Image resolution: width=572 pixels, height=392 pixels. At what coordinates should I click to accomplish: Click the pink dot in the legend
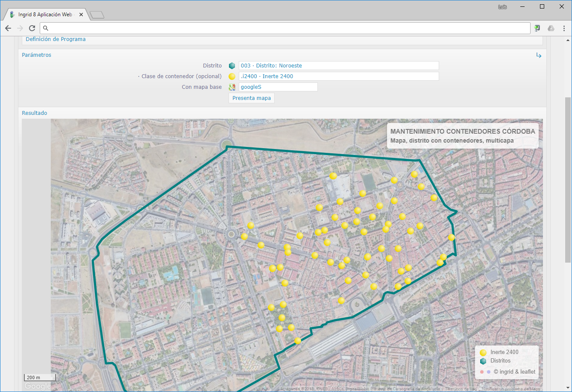482,372
